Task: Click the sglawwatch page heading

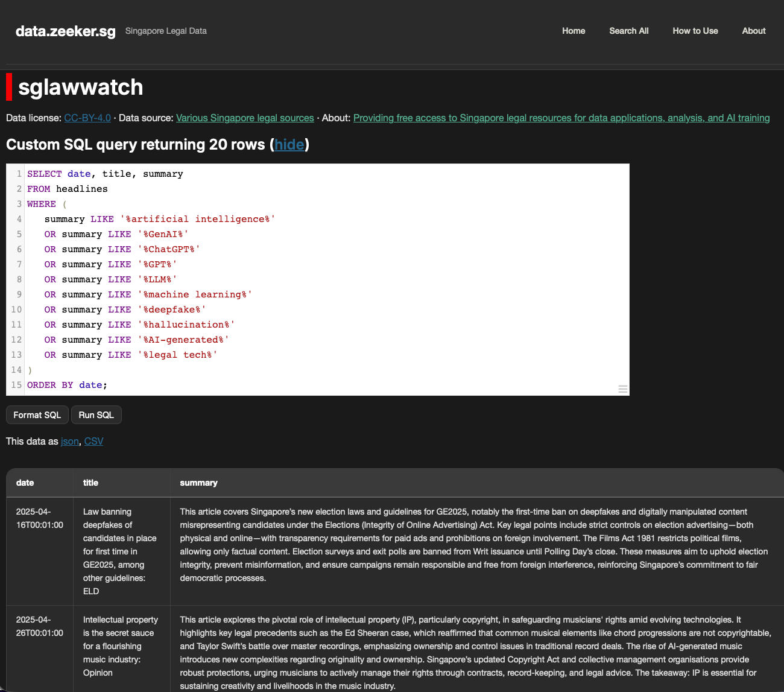Action: pyautogui.click(x=81, y=87)
